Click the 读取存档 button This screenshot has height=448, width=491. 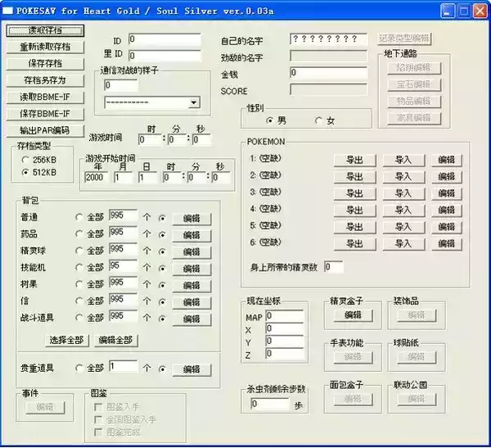click(45, 30)
